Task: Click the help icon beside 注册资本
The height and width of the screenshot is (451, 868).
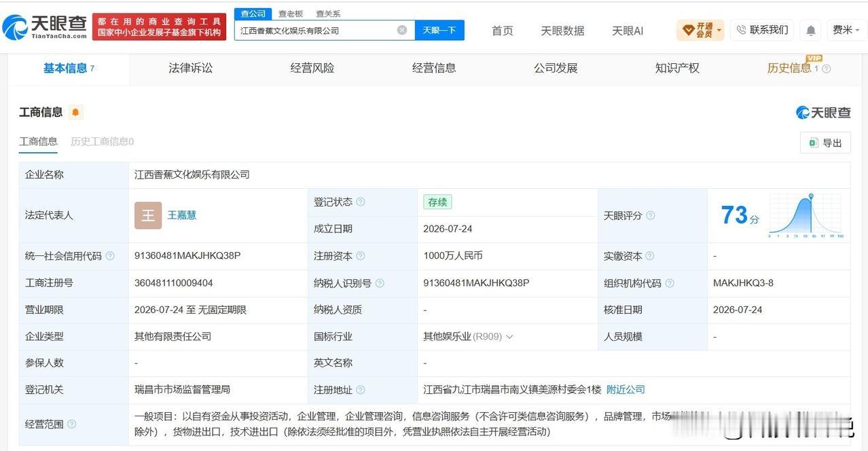Action: pos(361,256)
